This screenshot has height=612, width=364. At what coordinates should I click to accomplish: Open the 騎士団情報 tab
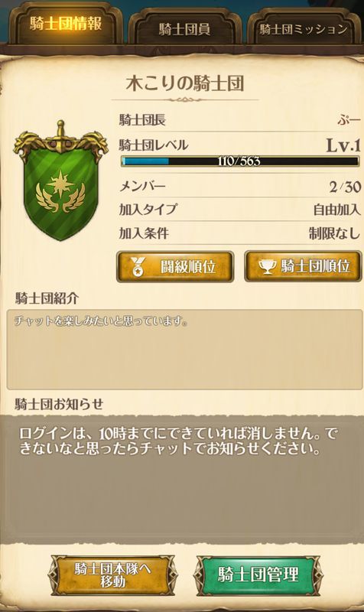tap(66, 24)
